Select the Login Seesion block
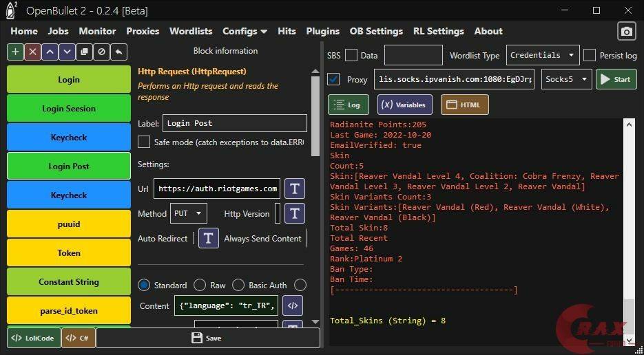Screen dimensions: 644x355 (x=69, y=108)
